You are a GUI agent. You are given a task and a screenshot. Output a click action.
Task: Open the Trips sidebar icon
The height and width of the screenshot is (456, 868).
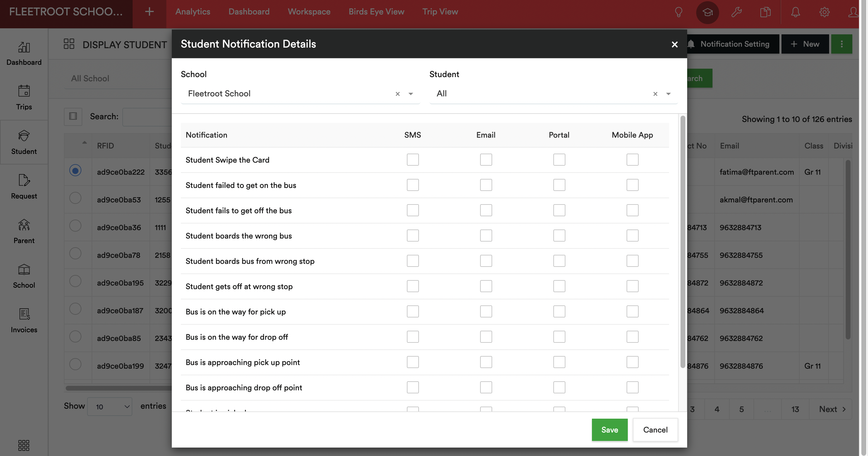24,98
